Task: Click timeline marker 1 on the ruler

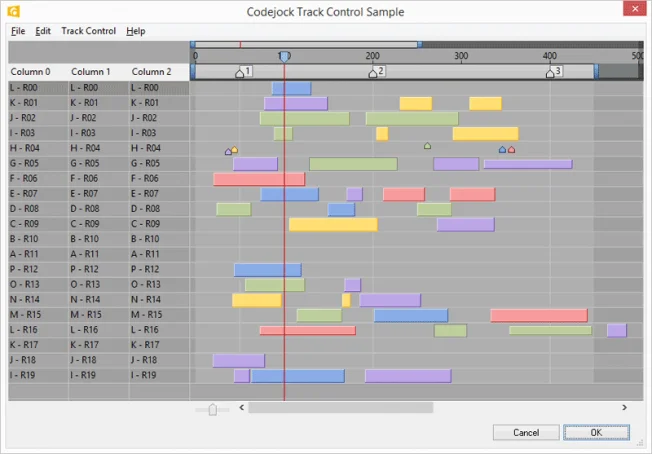Action: tap(239, 73)
